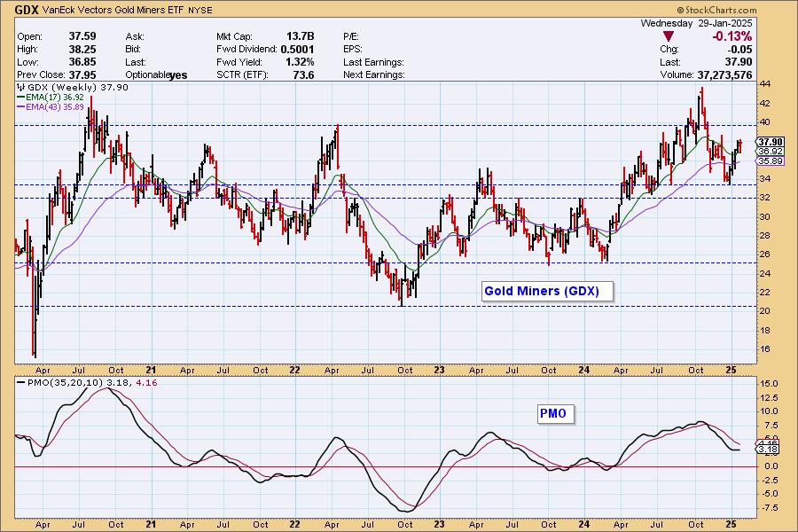The width and height of the screenshot is (798, 532).
Task: Click the 'Bid:' label
Action: (x=135, y=50)
